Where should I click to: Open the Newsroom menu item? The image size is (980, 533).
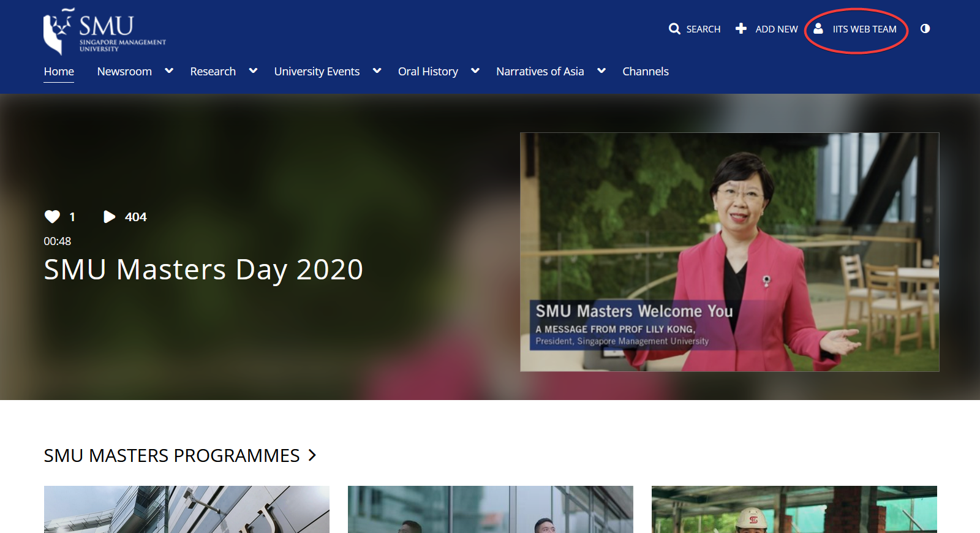pos(124,72)
